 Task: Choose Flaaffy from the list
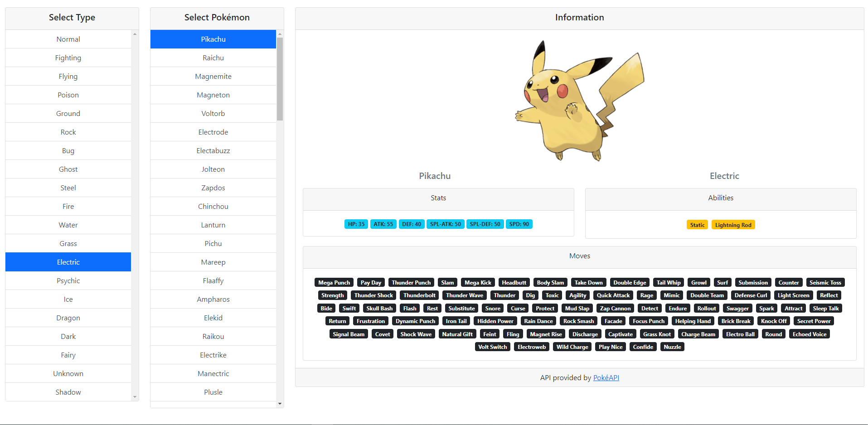[x=213, y=280]
